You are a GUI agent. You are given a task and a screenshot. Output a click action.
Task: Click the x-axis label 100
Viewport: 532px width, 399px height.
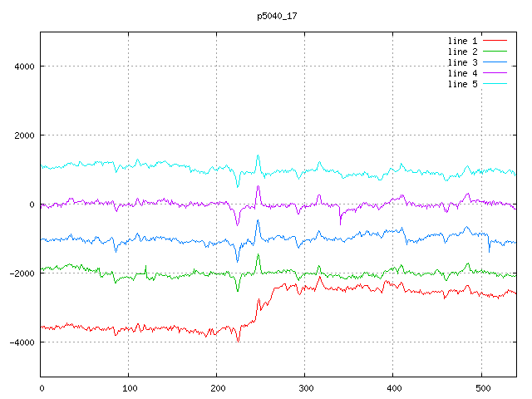tap(130, 388)
